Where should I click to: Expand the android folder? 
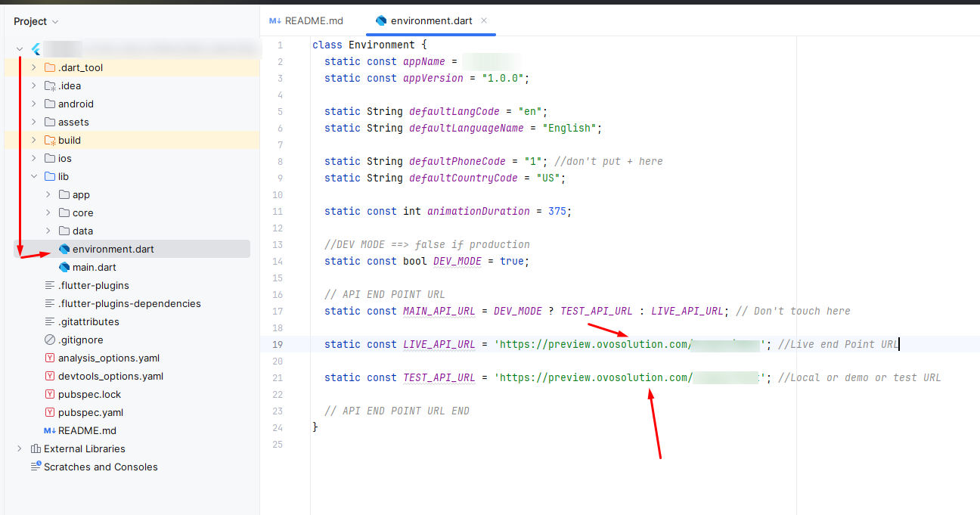pos(33,104)
